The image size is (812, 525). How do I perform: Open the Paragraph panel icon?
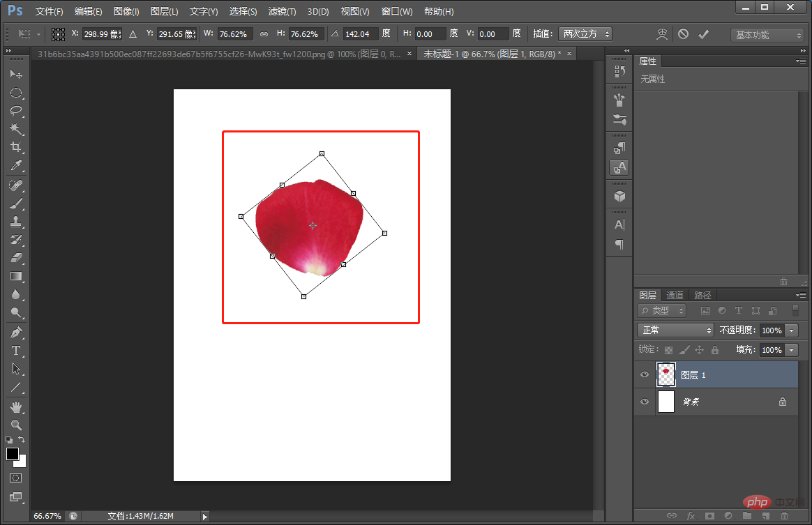coord(619,244)
